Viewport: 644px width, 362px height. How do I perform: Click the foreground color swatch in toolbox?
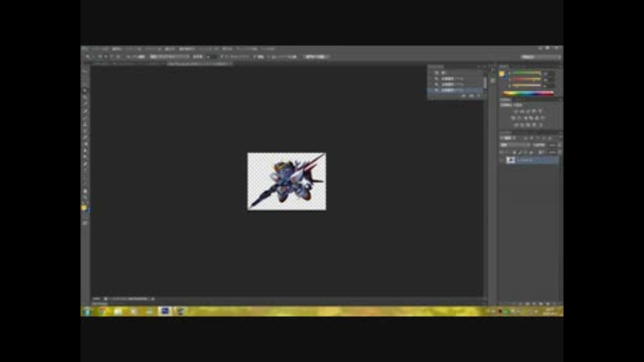point(84,208)
